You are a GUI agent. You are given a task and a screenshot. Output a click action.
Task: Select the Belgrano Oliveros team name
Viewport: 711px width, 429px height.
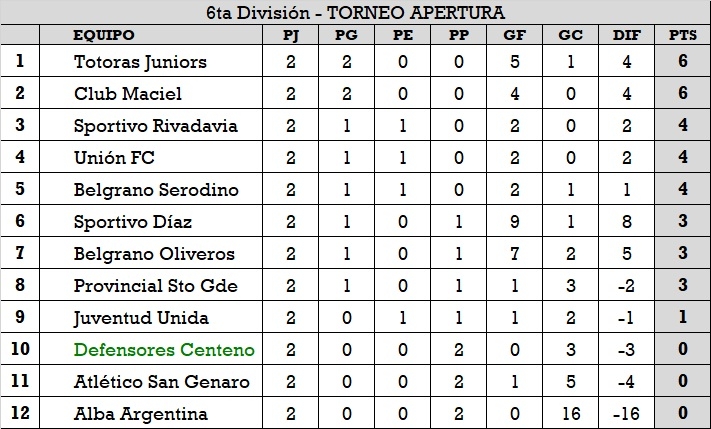coord(153,254)
